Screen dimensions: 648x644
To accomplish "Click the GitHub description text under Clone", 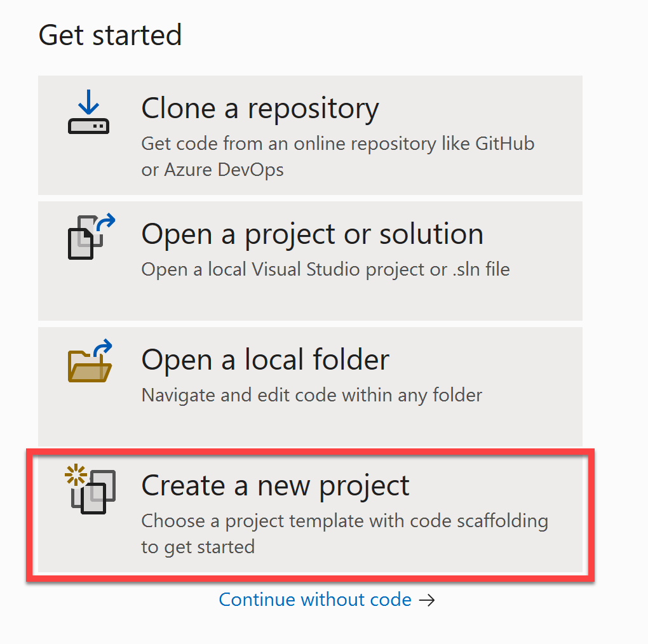I will point(337,144).
